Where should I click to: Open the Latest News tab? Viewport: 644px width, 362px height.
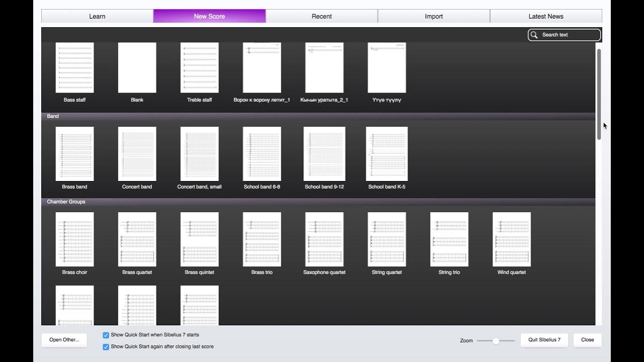point(546,16)
